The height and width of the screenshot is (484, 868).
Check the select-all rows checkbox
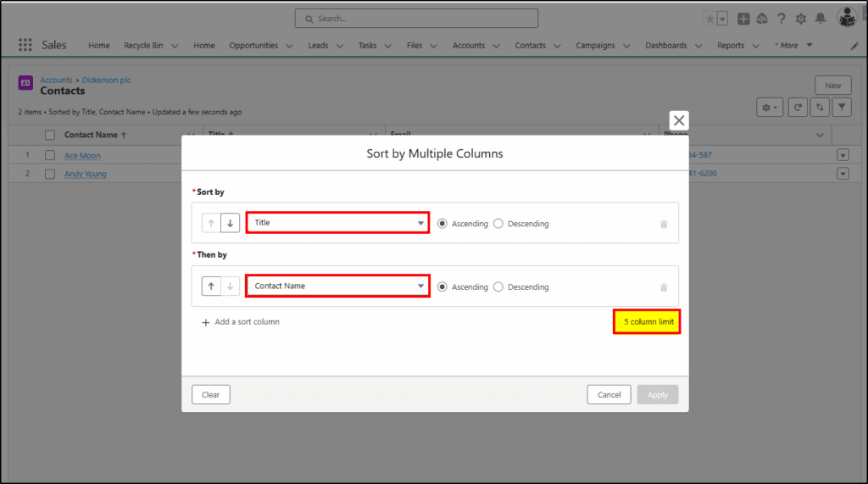click(50, 135)
